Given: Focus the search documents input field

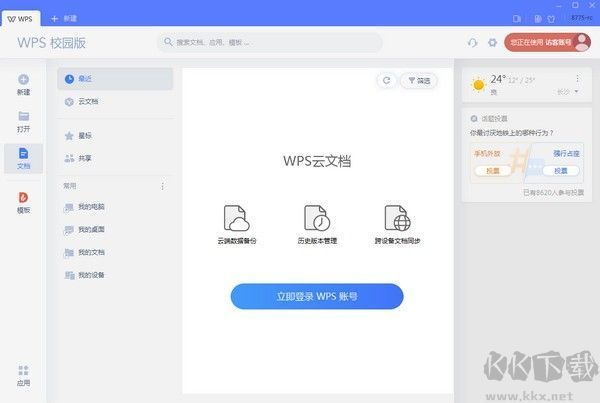Looking at the screenshot, I should coord(270,42).
